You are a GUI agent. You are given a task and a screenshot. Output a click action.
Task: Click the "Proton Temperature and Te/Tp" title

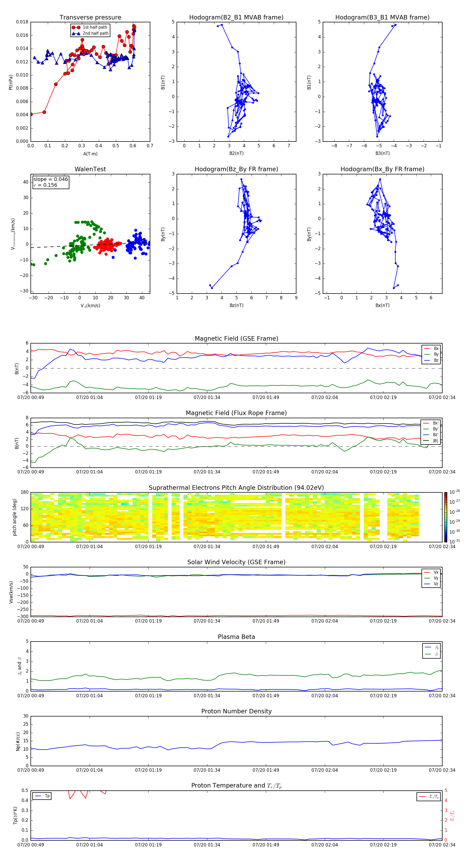pos(236,786)
